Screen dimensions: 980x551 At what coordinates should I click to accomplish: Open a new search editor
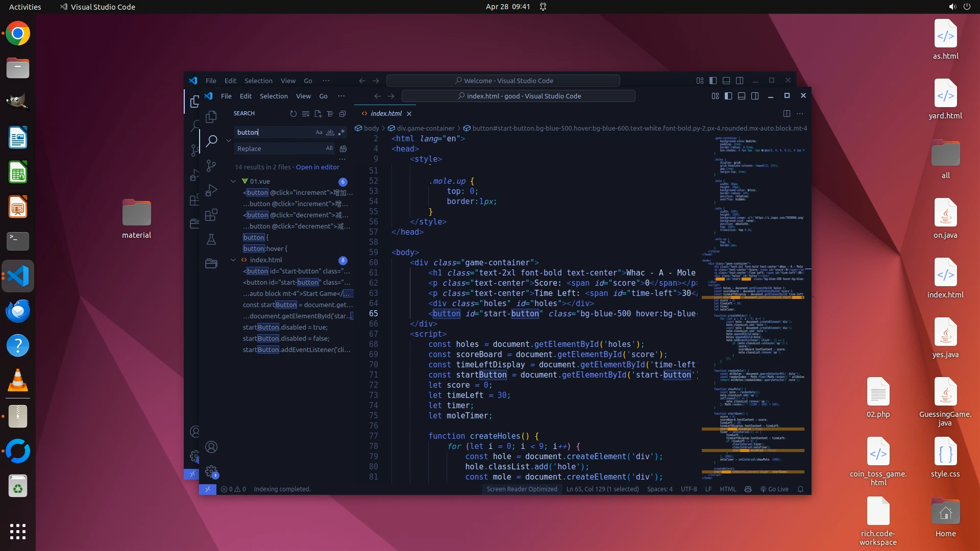coord(318,114)
